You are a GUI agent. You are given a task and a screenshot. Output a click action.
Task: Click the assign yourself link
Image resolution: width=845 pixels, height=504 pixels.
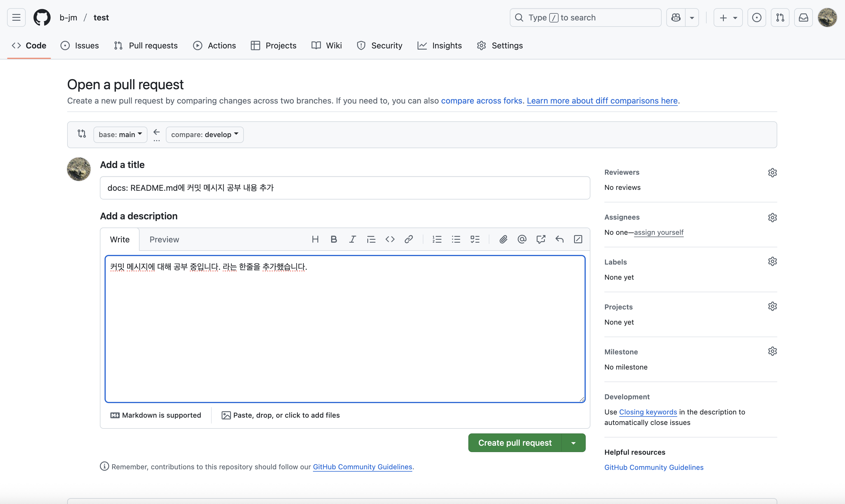(658, 232)
